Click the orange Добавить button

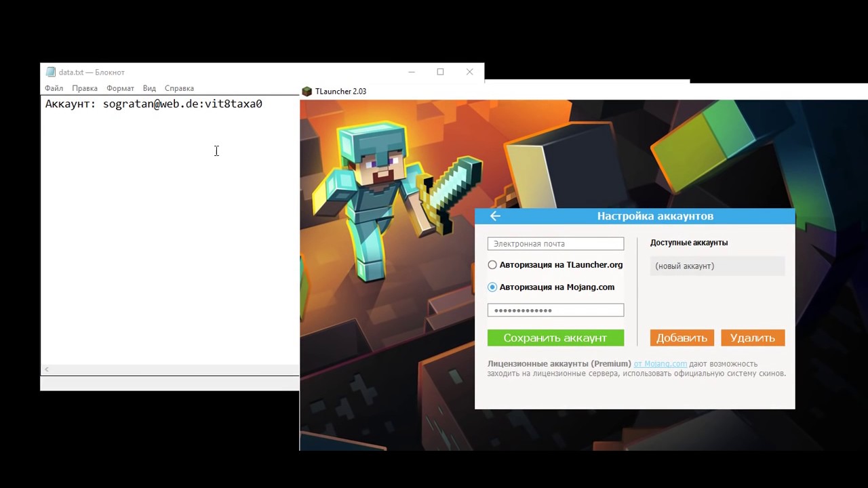coord(682,338)
